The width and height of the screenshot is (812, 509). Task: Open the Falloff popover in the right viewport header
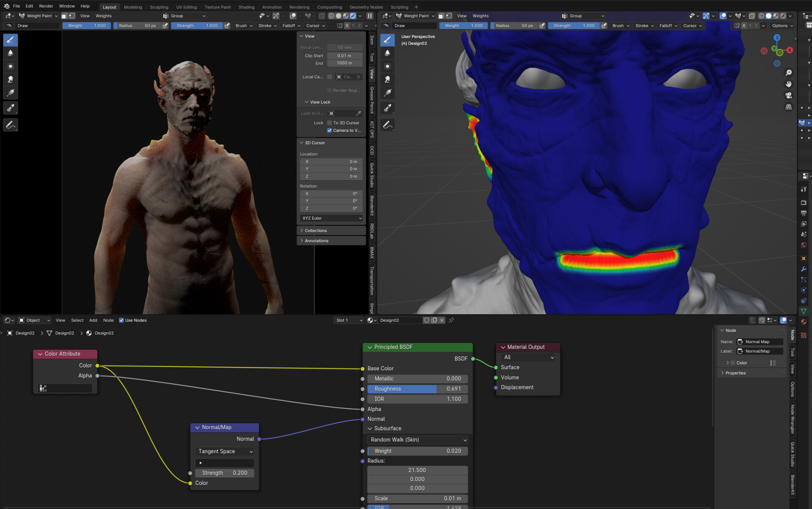(668, 25)
